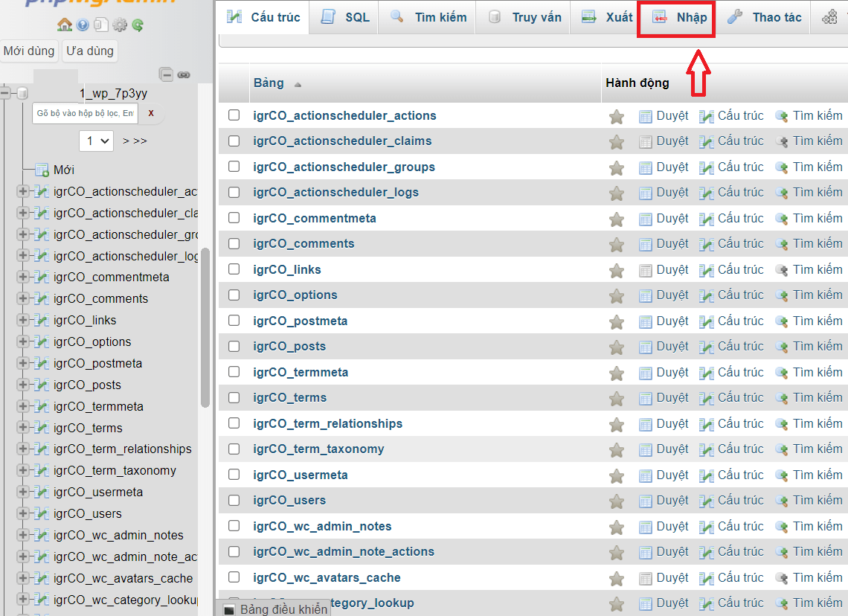
Task: Expand igrCO_links in the navigation tree
Action: [23, 320]
